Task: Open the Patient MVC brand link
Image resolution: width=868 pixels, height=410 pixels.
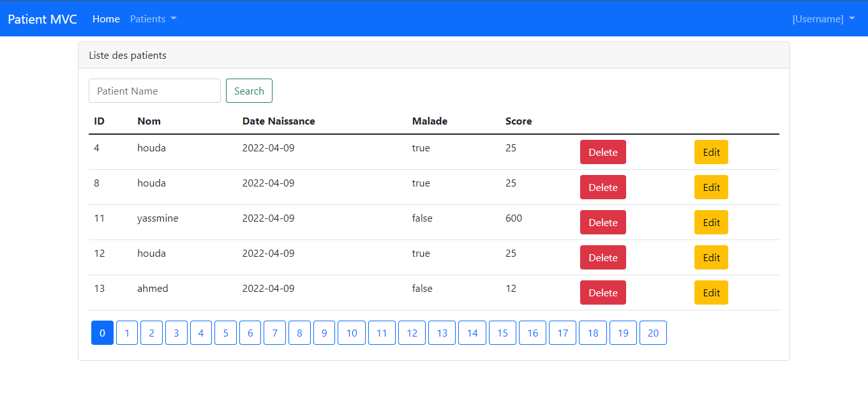Action: point(42,19)
